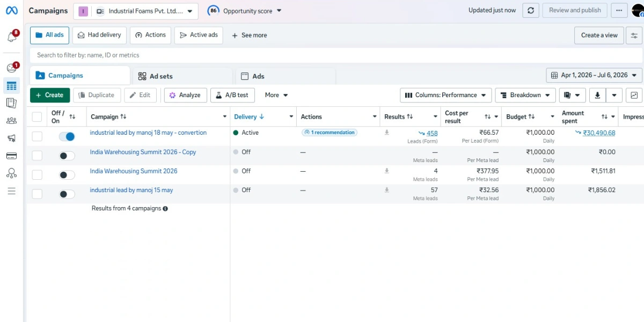Select the Actions filter tab

click(x=150, y=35)
